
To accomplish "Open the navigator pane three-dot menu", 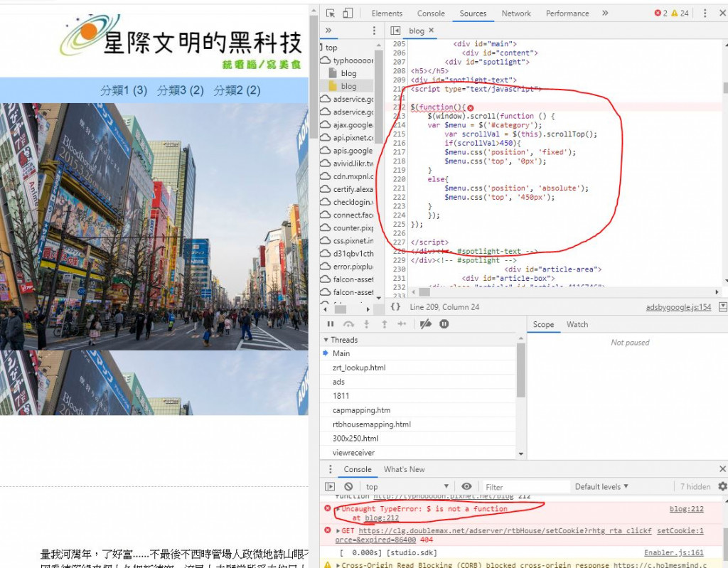I will click(x=374, y=30).
